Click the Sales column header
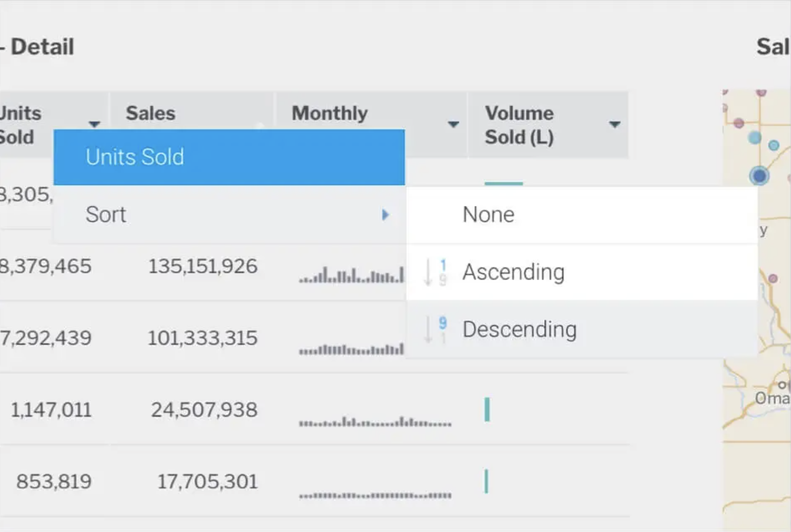Image resolution: width=791 pixels, height=532 pixels. [150, 113]
